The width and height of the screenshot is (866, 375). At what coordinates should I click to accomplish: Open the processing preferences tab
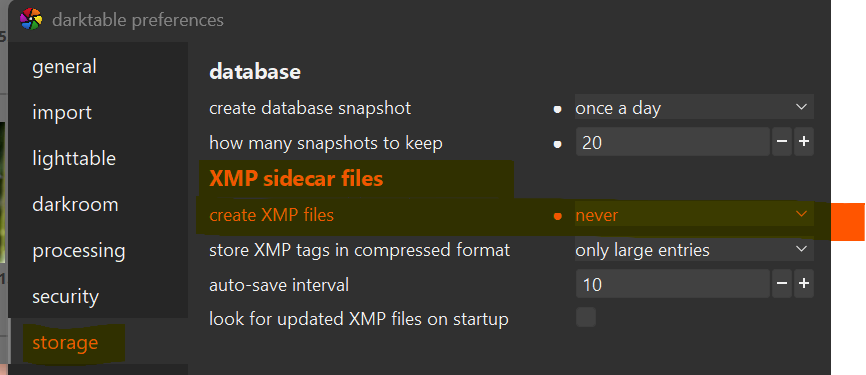coord(79,251)
